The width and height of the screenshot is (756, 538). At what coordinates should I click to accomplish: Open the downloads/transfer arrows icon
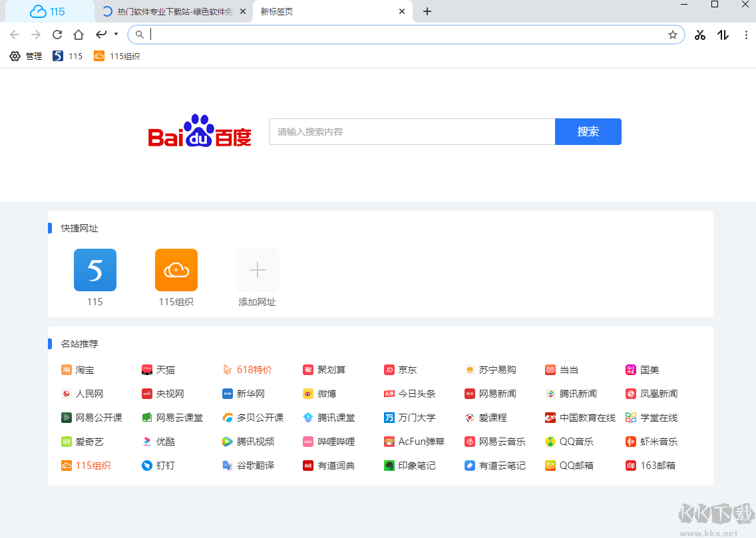coord(723,35)
